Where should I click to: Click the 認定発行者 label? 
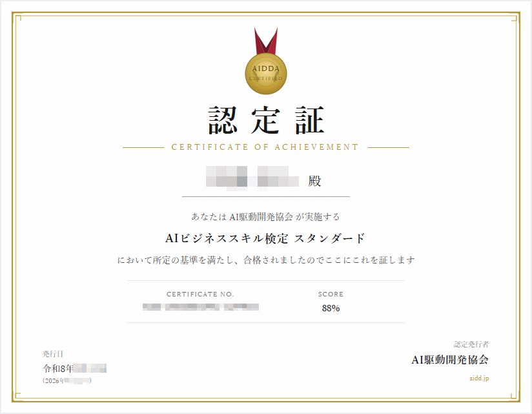pyautogui.click(x=471, y=344)
